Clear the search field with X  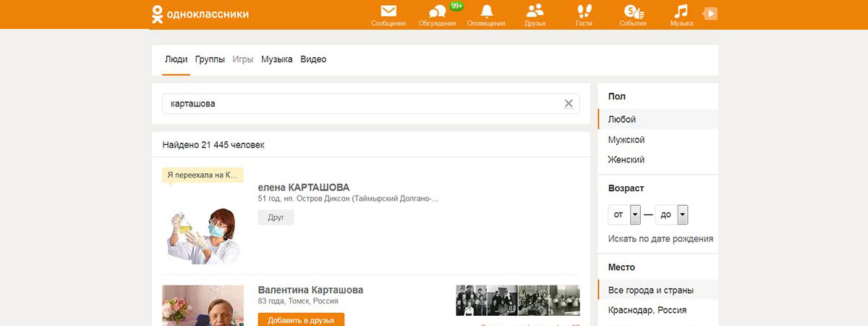(x=569, y=104)
